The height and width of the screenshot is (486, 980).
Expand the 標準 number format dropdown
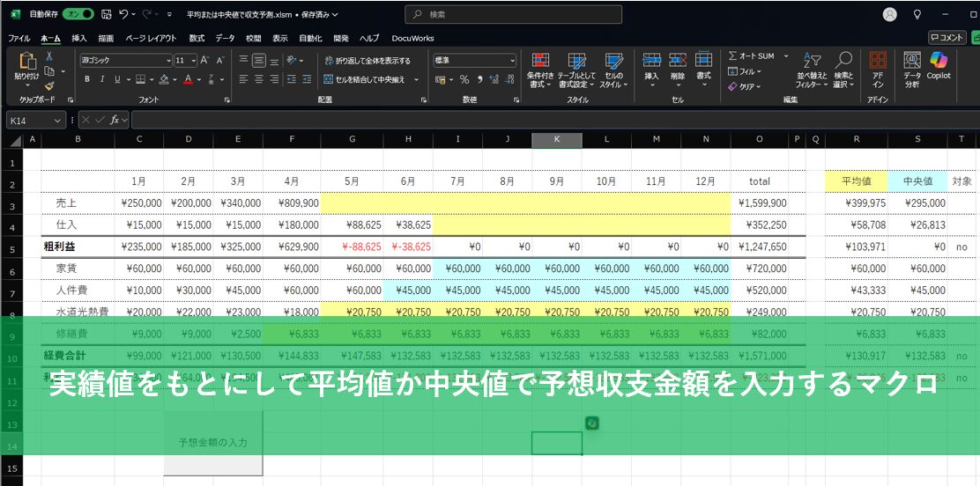(512, 61)
